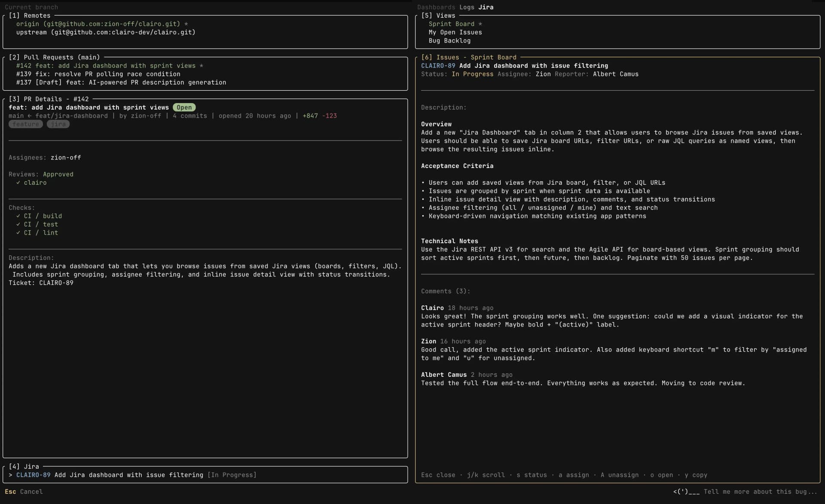Select the upstream remote entry
The width and height of the screenshot is (825, 504).
105,32
